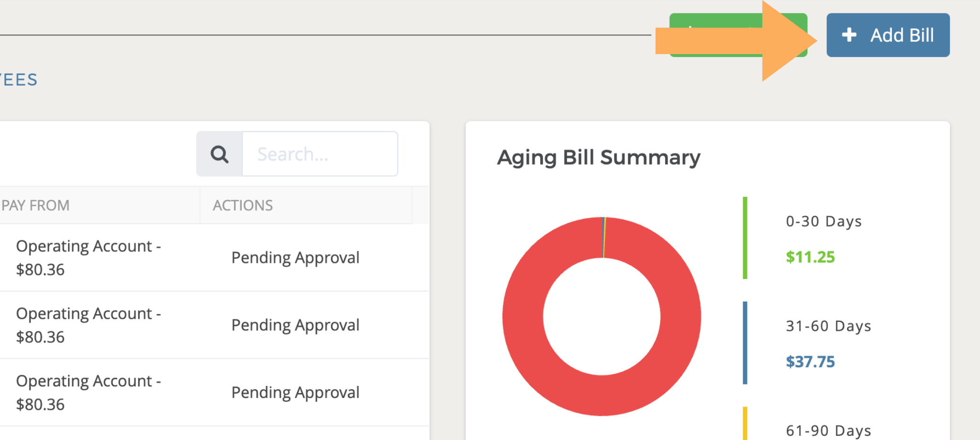Select the 61-90 Days legend label

(x=828, y=430)
